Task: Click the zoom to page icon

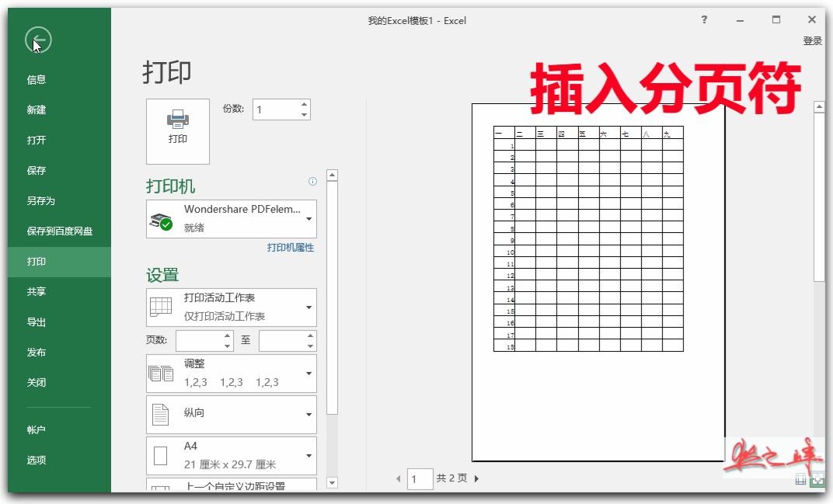Action: click(816, 480)
